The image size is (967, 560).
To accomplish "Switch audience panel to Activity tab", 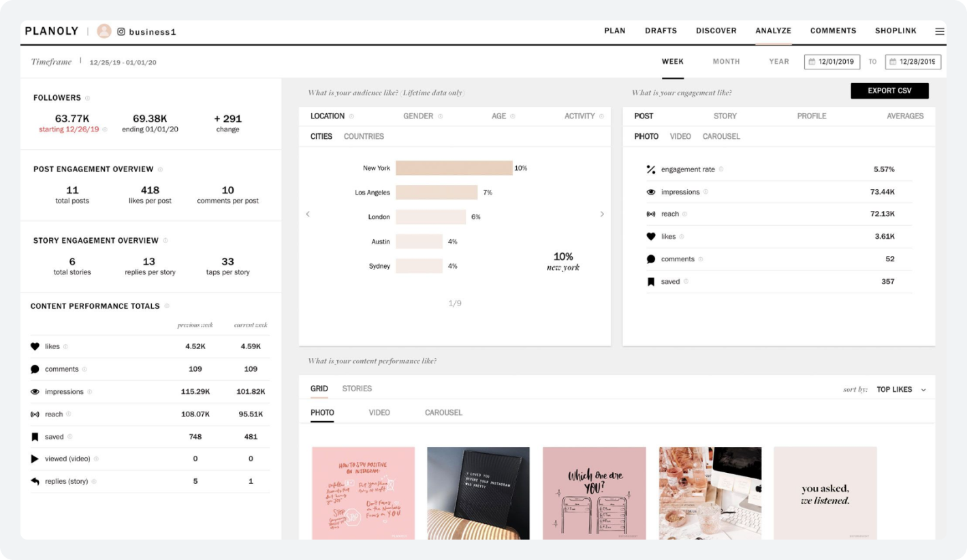I will (580, 116).
